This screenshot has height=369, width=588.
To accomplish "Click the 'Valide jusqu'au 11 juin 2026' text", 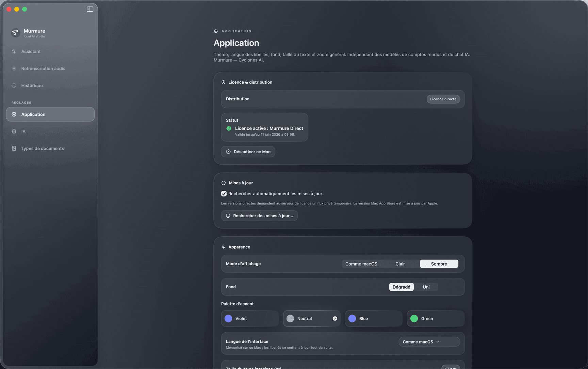I will pos(265,135).
